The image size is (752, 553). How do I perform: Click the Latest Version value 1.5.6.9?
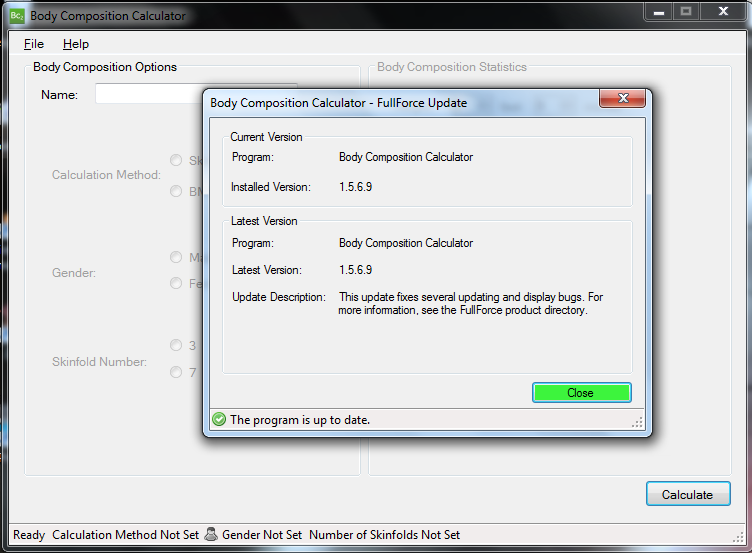[x=355, y=270]
